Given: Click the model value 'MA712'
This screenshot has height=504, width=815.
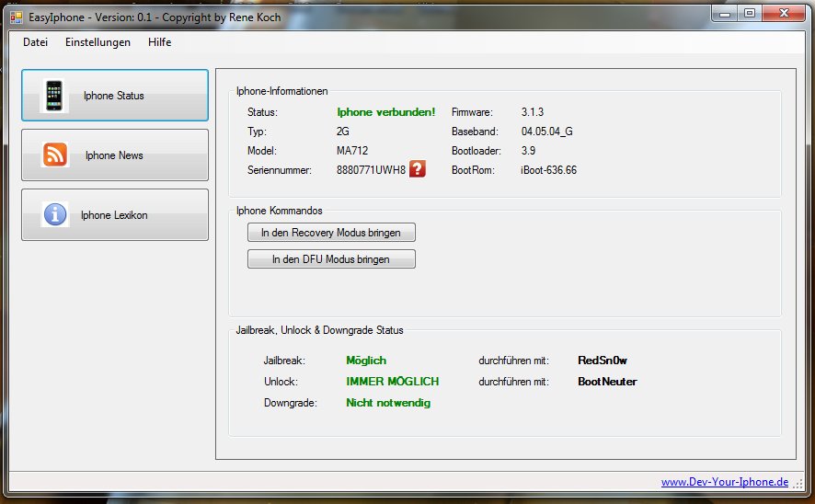Looking at the screenshot, I should pos(352,151).
